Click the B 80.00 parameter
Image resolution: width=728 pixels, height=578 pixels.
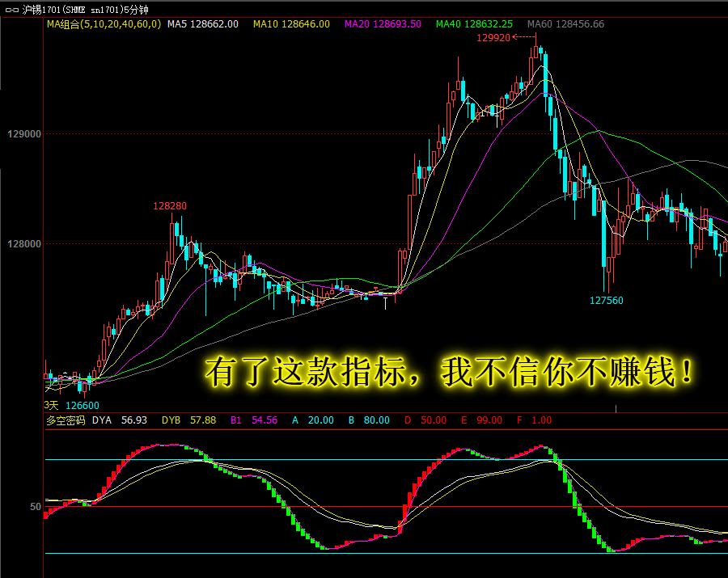369,420
